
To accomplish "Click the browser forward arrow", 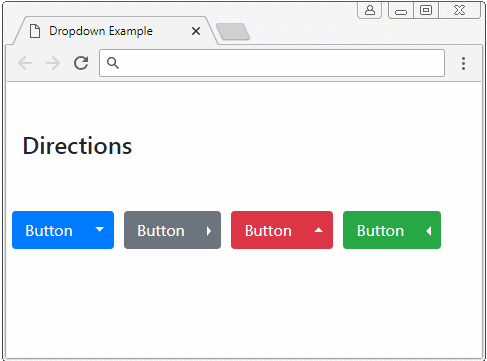I will pos(53,63).
